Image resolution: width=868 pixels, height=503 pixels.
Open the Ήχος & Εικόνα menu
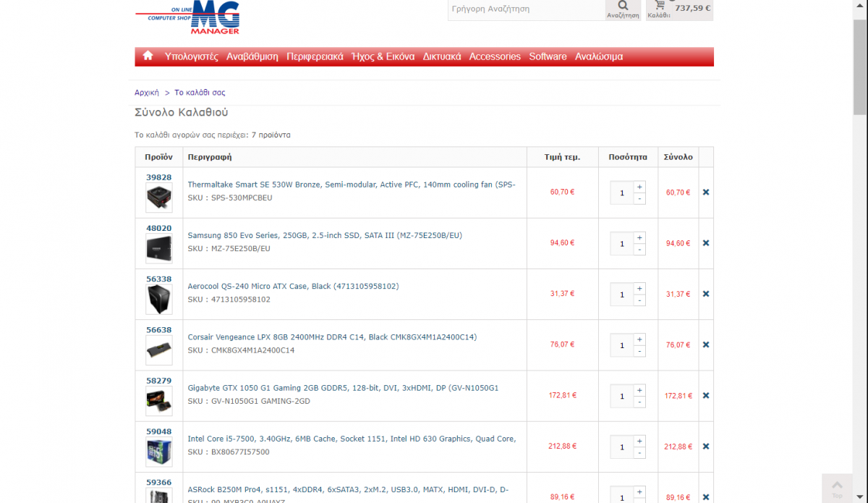383,56
